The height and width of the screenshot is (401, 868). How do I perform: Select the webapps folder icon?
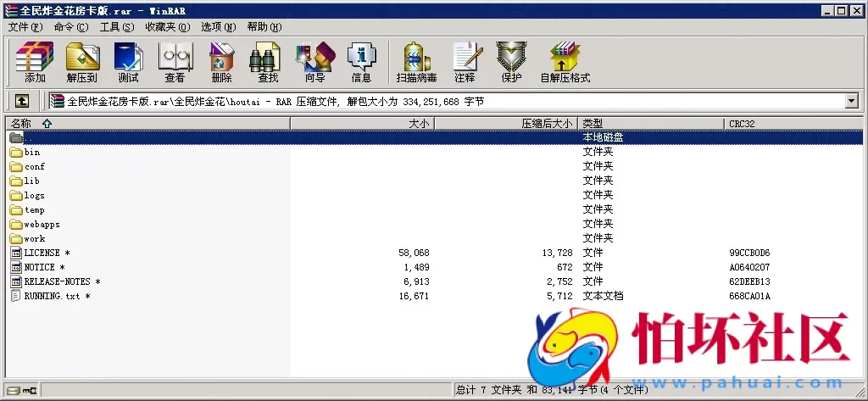tap(16, 224)
